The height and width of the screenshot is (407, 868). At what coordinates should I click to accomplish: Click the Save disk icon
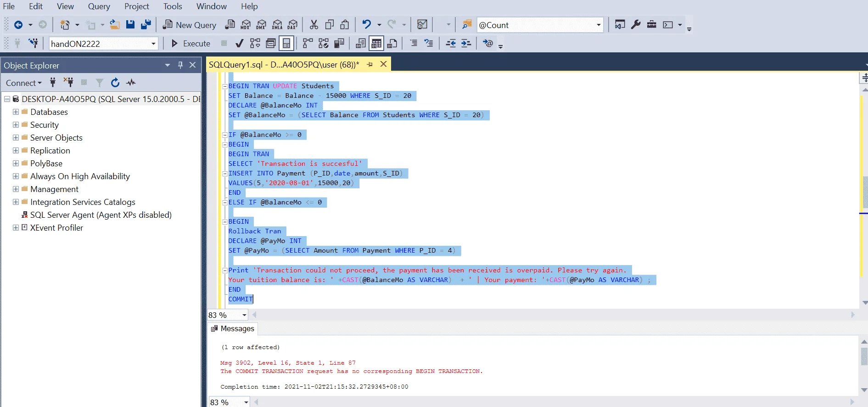[130, 25]
